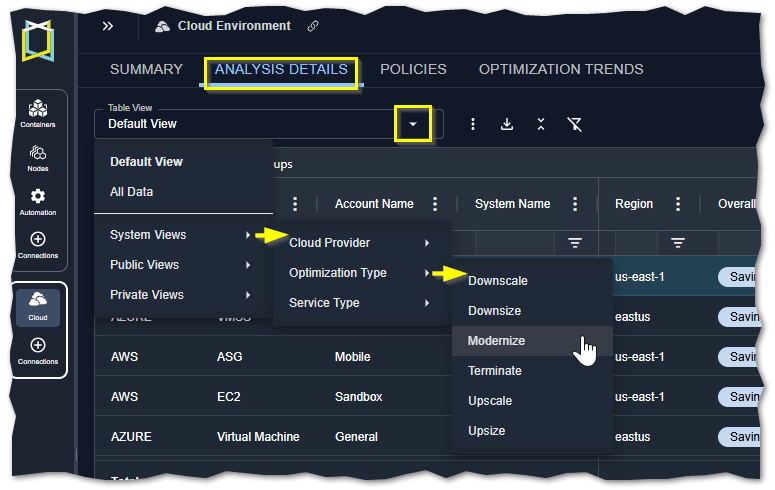
Task: Open the Nodes sidebar section
Action: click(38, 158)
